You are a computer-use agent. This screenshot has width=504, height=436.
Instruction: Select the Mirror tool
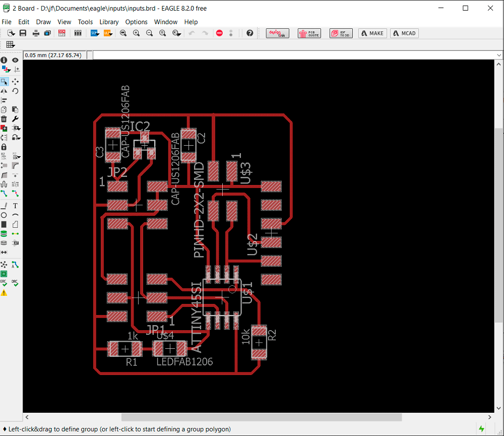pos(4,91)
